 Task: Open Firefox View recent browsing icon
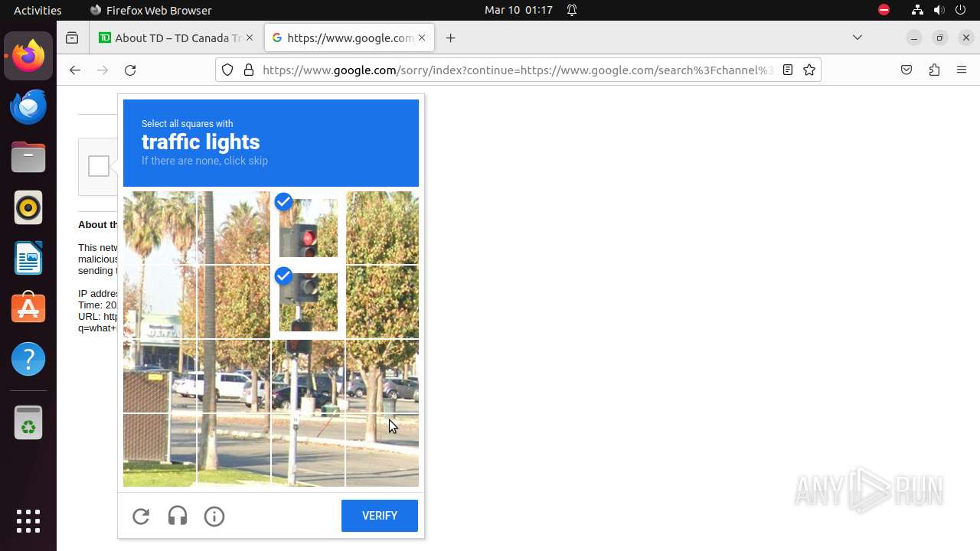coord(72,37)
